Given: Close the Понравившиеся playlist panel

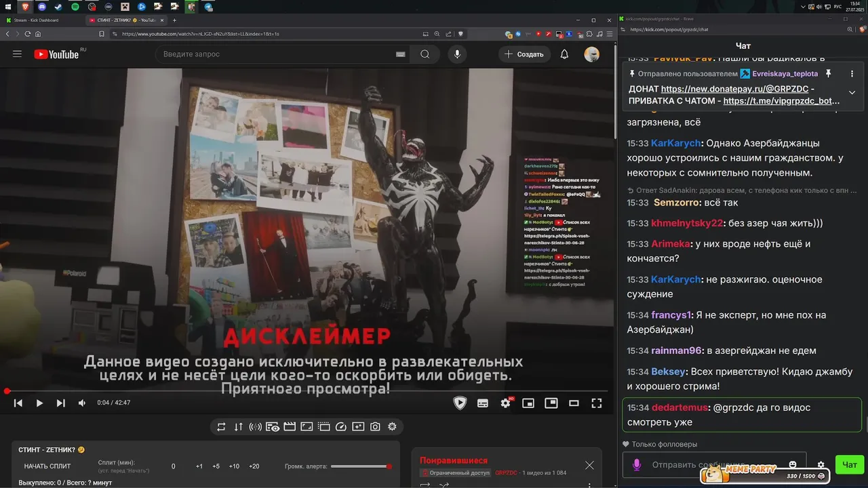Looking at the screenshot, I should pos(589,465).
